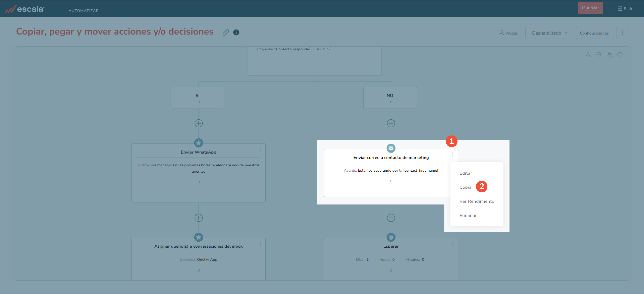Open the Enviar WhatsApp card options dots

point(260,149)
